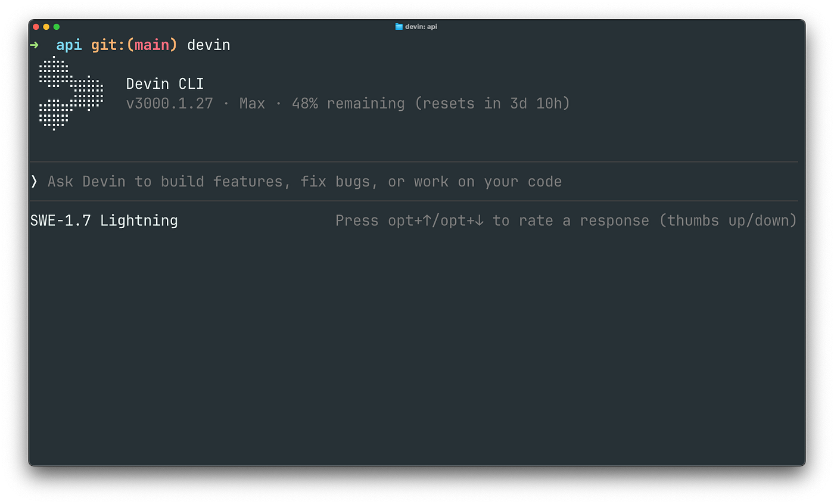Screen dimensions: 834x504
Task: Click the "resets in 3d 10h" text
Action: (x=492, y=104)
